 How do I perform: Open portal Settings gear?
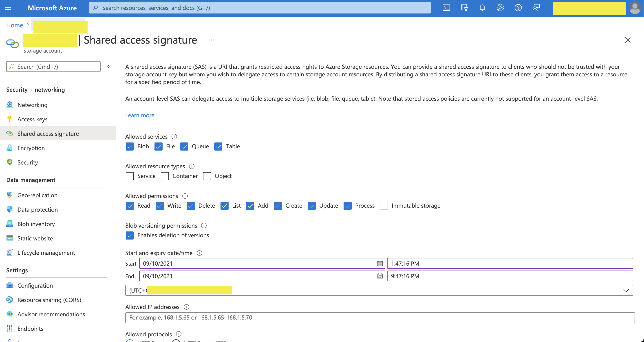click(500, 8)
